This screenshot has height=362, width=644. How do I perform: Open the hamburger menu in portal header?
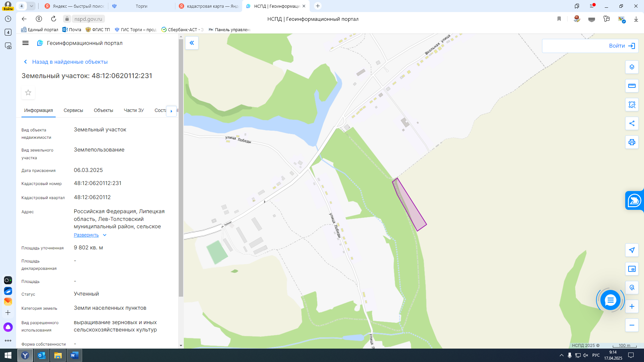25,43
